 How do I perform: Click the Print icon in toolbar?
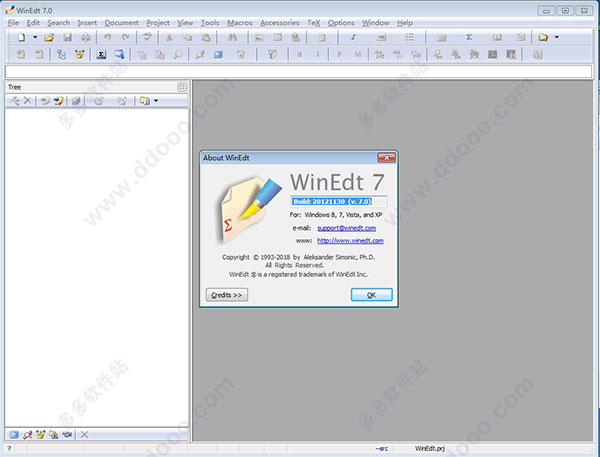[x=86, y=37]
